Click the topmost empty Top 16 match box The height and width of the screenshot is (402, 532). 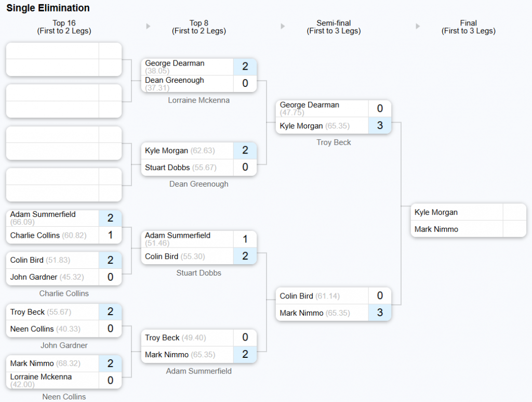click(x=63, y=59)
